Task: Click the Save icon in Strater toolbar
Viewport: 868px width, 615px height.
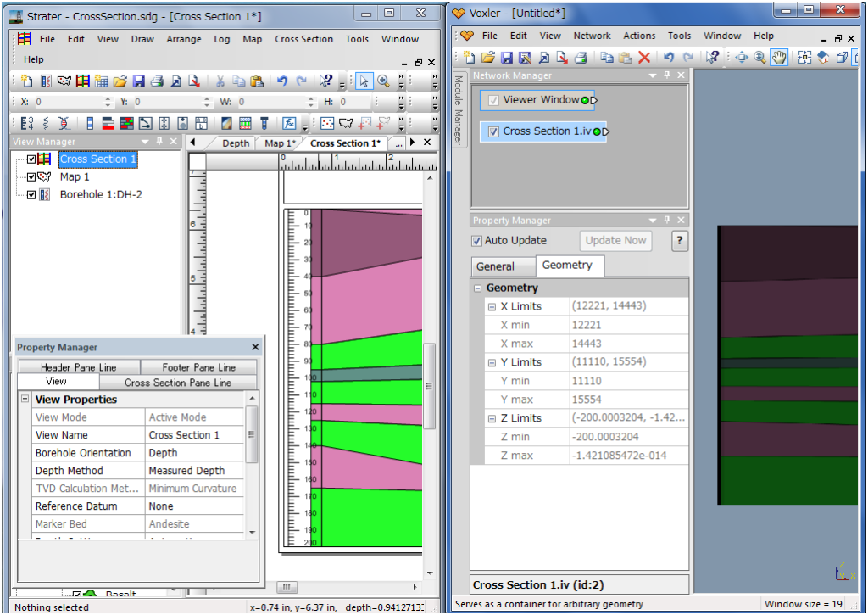Action: click(138, 81)
